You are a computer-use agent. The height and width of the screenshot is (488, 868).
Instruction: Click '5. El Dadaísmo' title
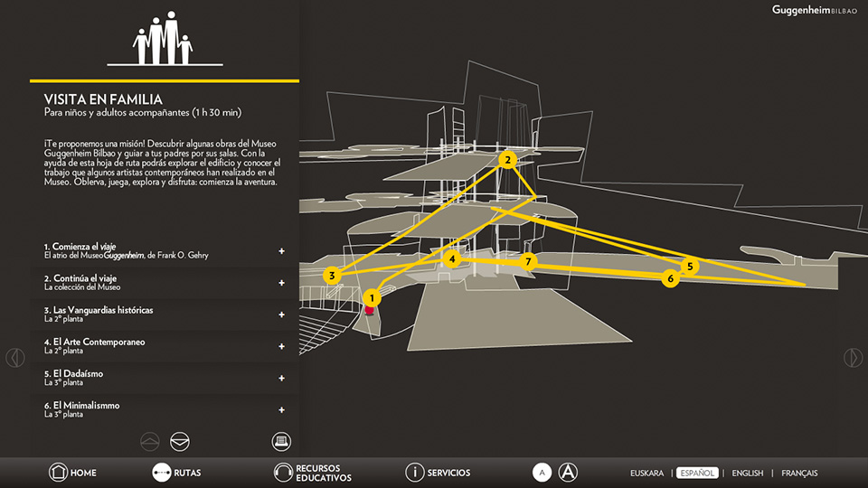[73, 373]
